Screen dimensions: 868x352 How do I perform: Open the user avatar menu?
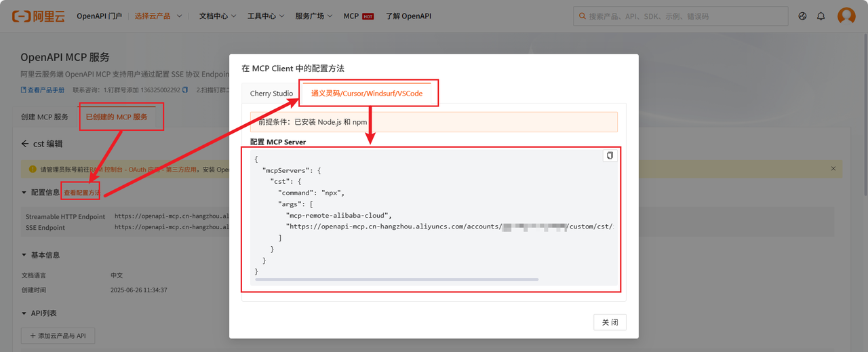[846, 16]
